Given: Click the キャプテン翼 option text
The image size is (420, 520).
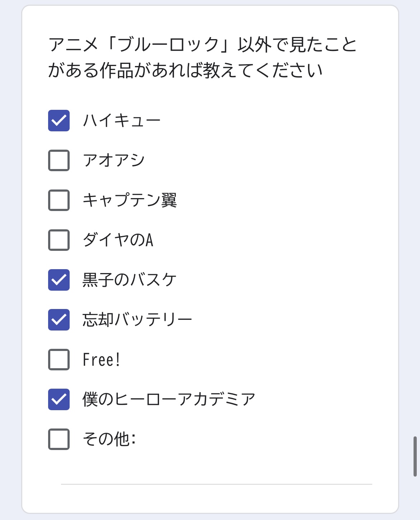Looking at the screenshot, I should pos(130,200).
